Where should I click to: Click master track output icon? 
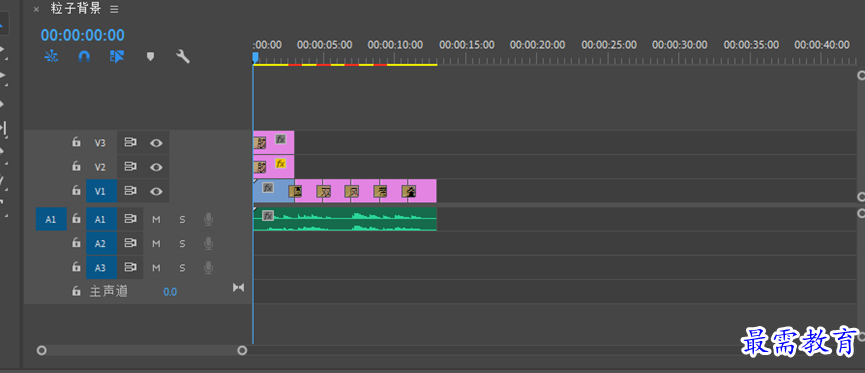pos(238,287)
